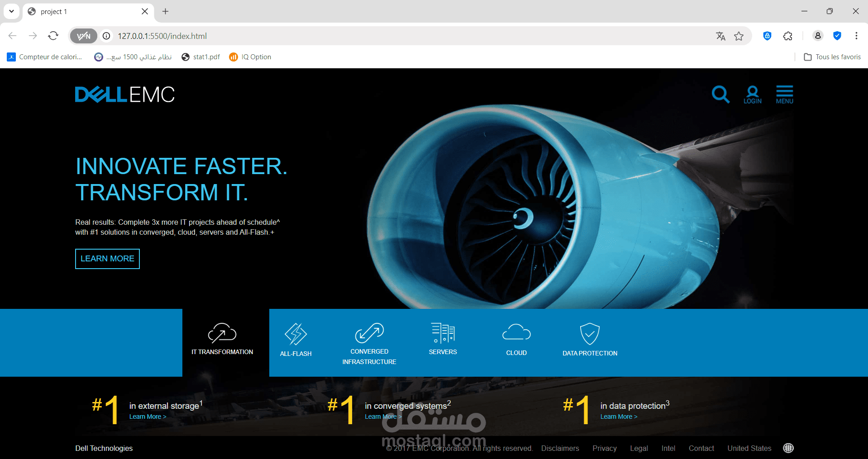Click Learn More under data protection
This screenshot has width=868, height=459.
[x=619, y=416]
